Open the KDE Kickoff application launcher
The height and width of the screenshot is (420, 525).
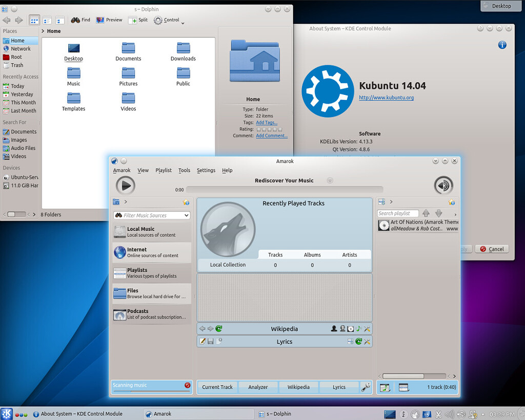coord(7,414)
